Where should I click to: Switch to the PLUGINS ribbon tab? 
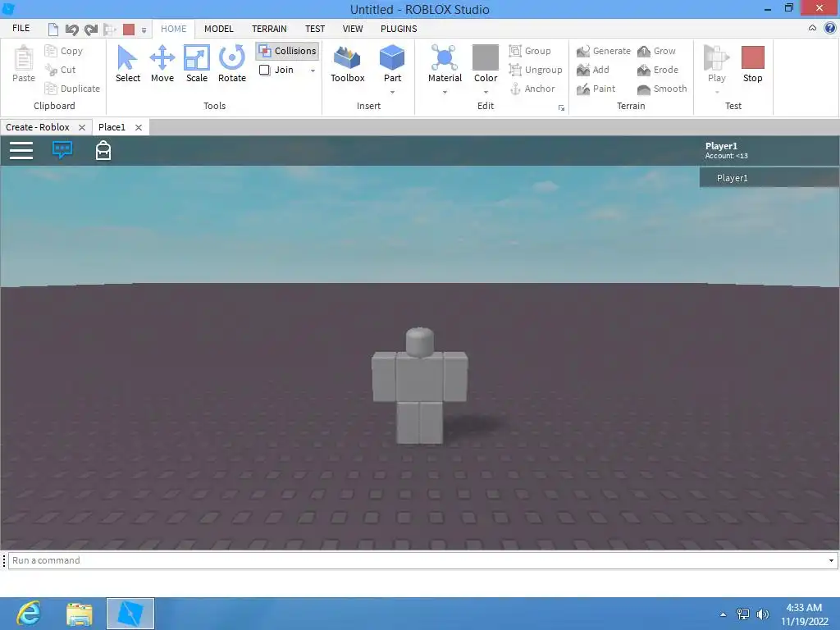pos(399,29)
